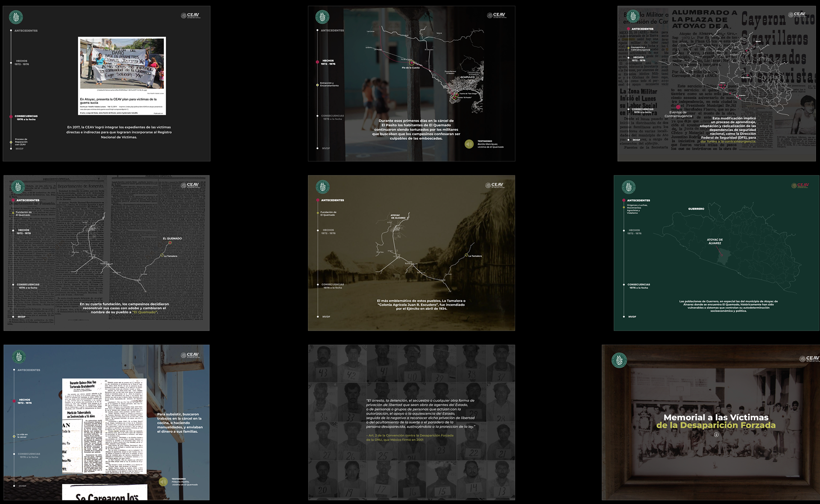Screen dimensions: 820x504
Task: Click "Atoyac de Álvarez" label on green Guerrero map
Action: coord(715,242)
